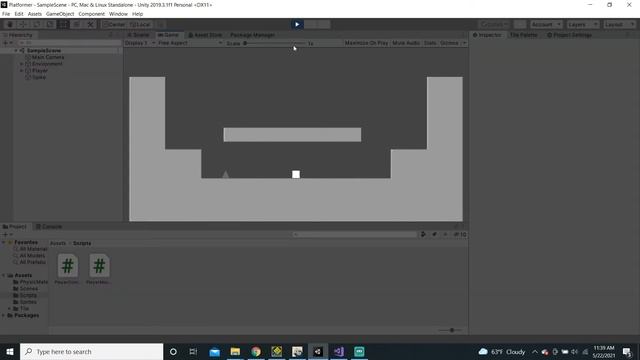640x360 pixels.
Task: Select the Transform tool in Unity toolbar
Action: pyautogui.click(x=77, y=24)
